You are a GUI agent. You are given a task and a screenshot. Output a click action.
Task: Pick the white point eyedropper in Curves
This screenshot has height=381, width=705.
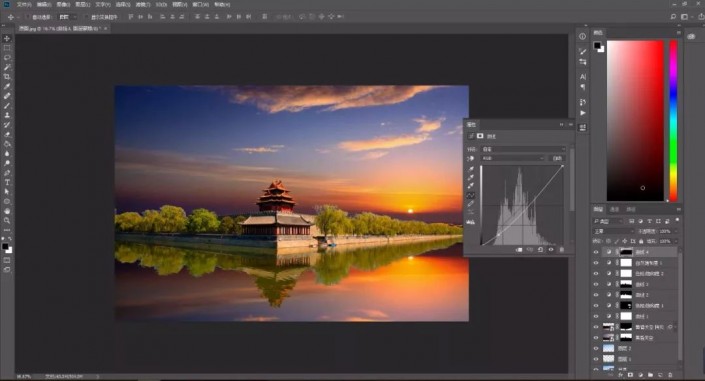471,185
